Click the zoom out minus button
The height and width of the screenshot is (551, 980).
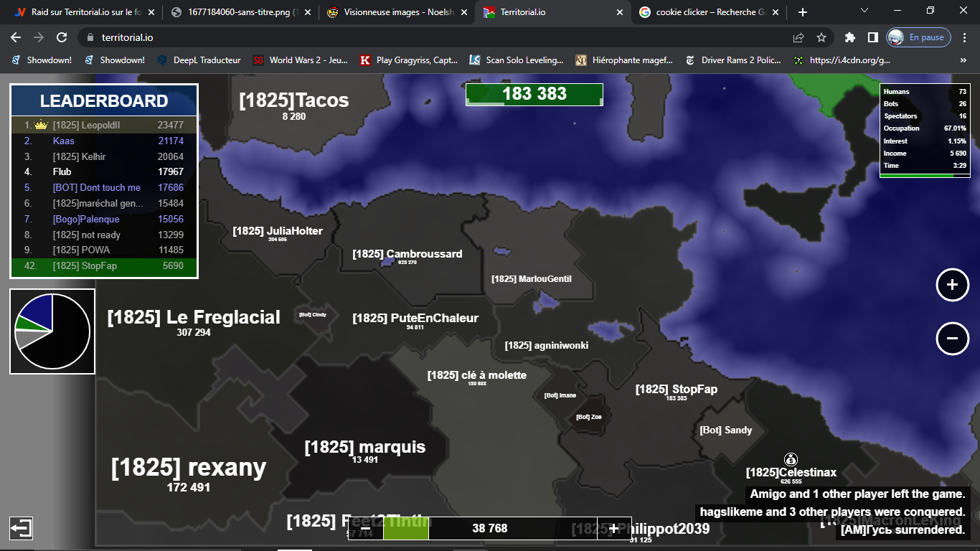[952, 338]
